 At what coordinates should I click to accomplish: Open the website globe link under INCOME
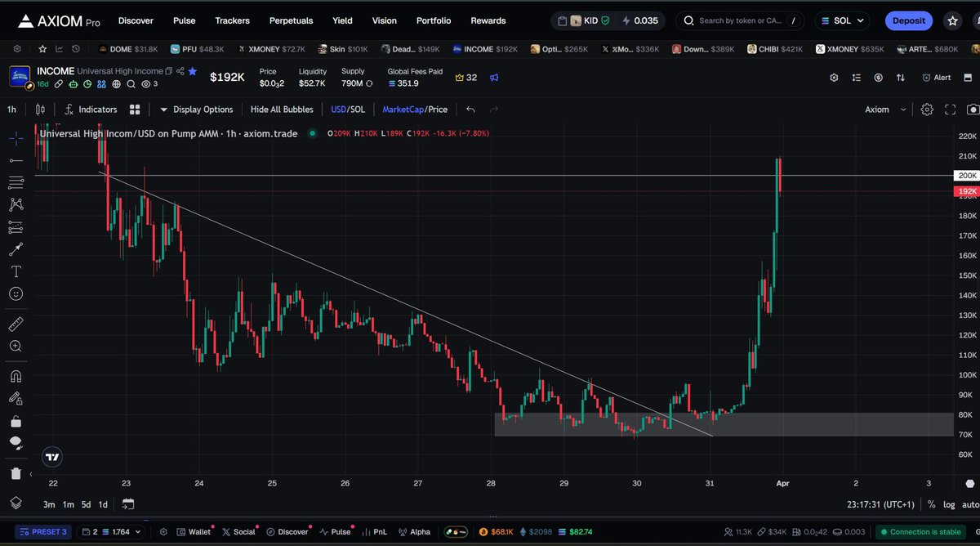[x=117, y=83]
